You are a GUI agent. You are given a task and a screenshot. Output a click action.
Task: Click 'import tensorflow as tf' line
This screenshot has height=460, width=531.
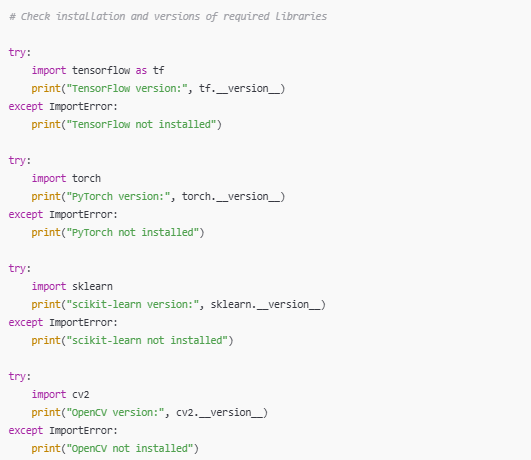click(98, 70)
